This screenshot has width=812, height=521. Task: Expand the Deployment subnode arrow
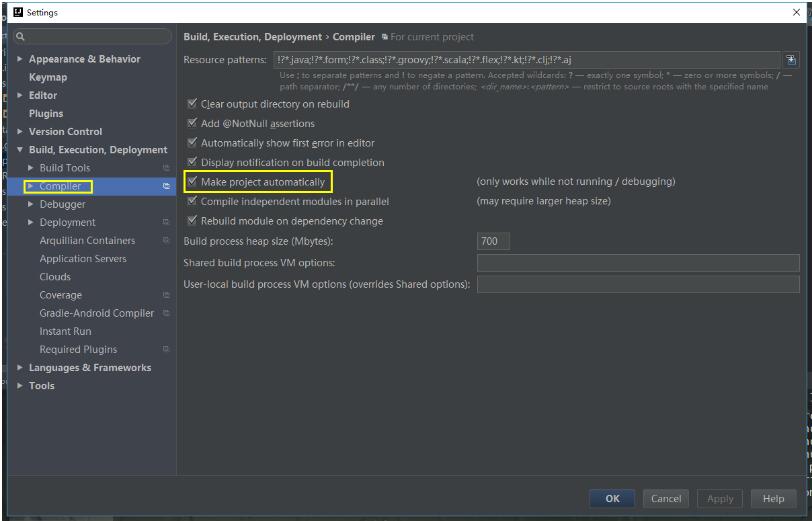point(31,222)
